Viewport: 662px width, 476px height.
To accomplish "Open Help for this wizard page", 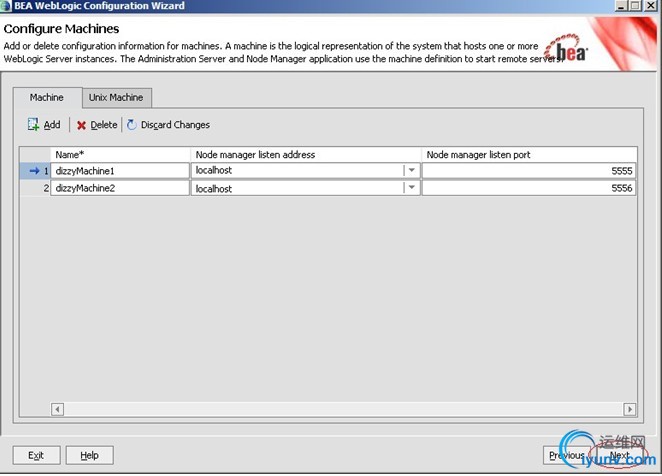I will (x=90, y=455).
